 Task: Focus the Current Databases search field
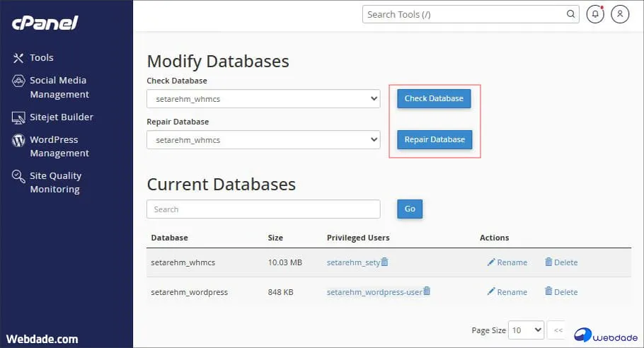click(x=263, y=209)
